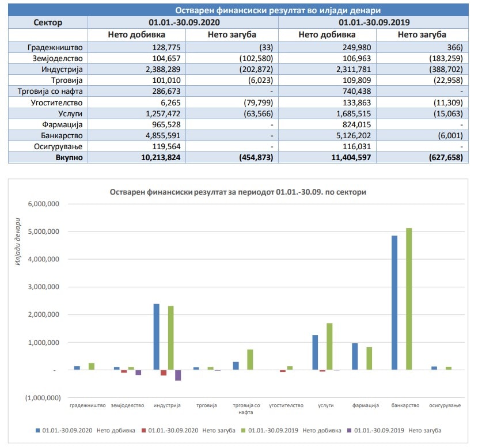The width and height of the screenshot is (482, 448).
Task: Click the blue 2020 Нето добивка legend swatch
Action: pyautogui.click(x=37, y=430)
